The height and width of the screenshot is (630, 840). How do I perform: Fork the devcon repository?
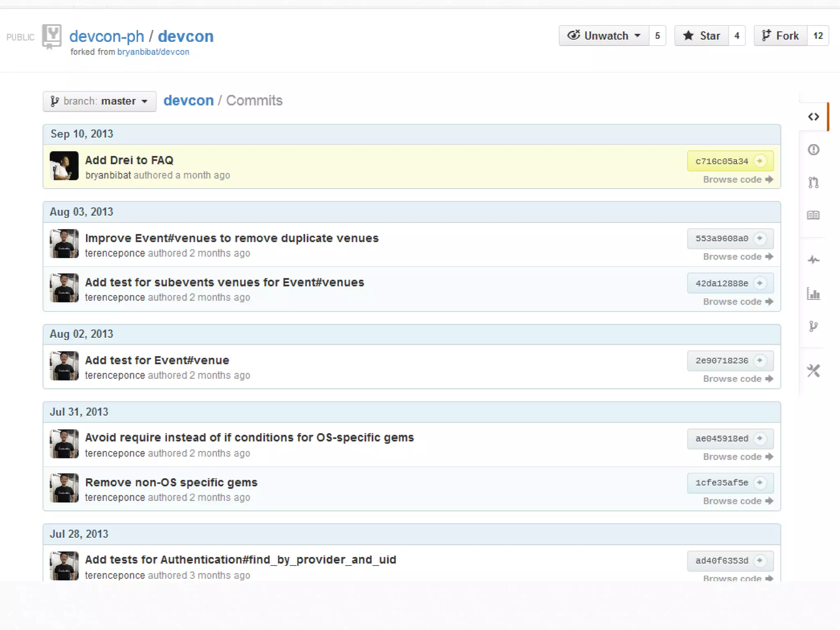(x=781, y=36)
